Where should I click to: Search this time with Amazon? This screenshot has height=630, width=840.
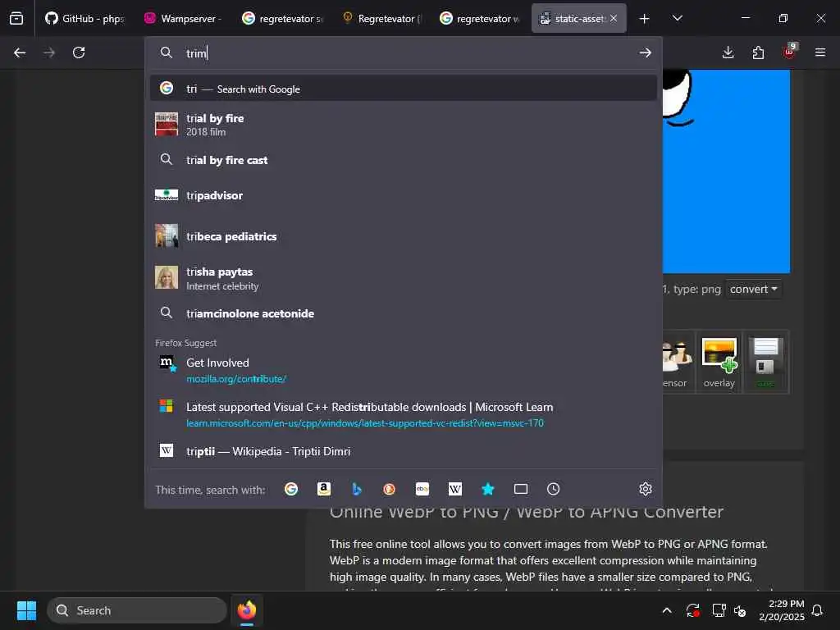click(x=323, y=489)
